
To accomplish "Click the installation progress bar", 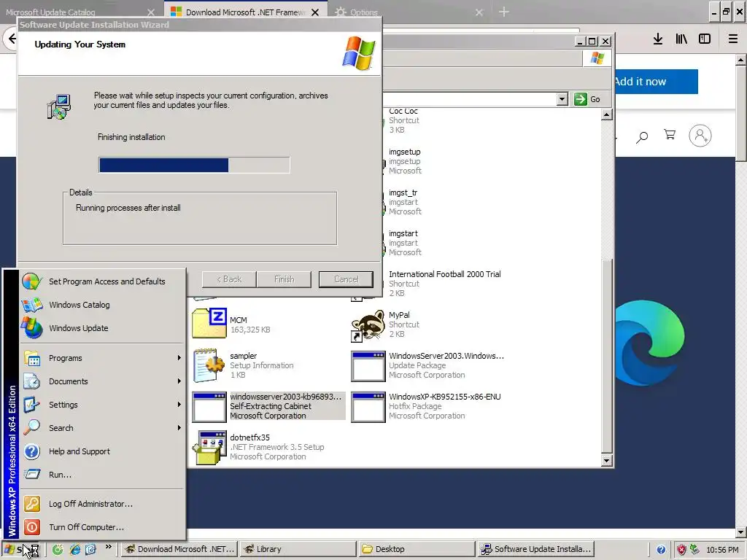I will point(194,165).
